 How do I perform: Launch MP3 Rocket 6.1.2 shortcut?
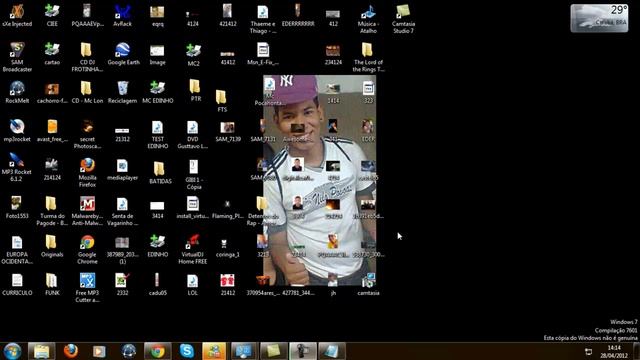coord(17,167)
